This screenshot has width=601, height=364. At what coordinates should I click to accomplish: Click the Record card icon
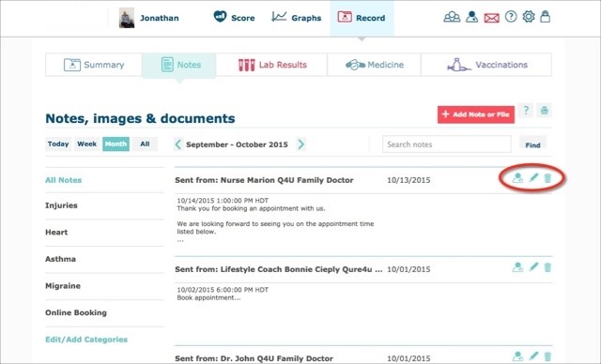coord(345,17)
